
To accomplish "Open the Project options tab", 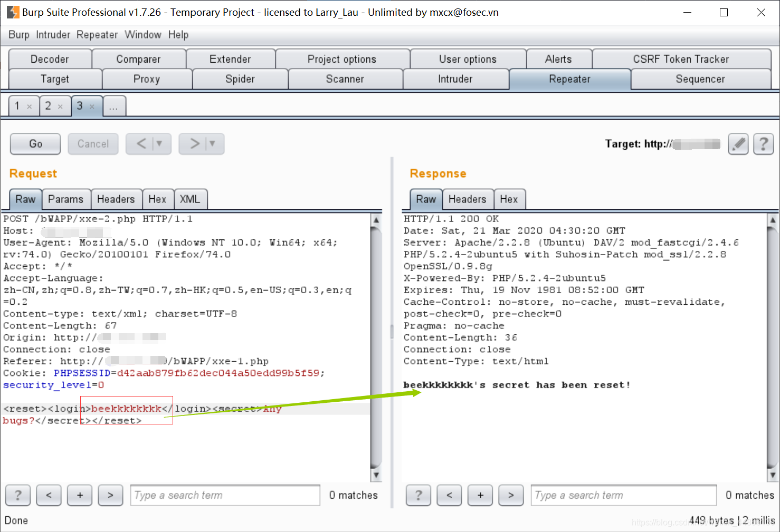I will 342,59.
